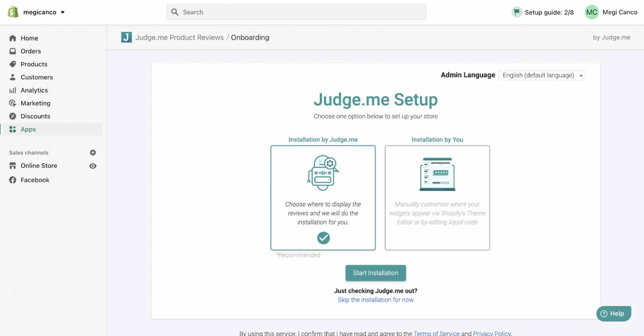Click the Products tag icon
Viewport: 644px width, 336px height.
pyautogui.click(x=13, y=64)
